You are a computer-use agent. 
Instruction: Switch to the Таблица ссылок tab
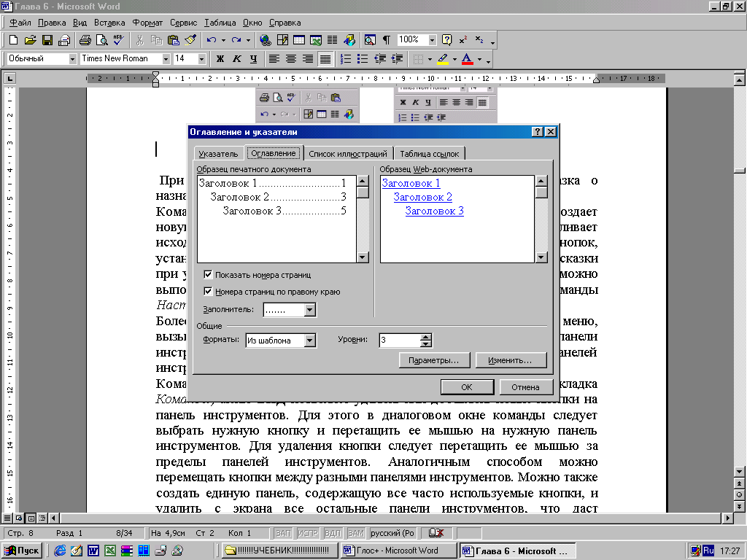429,154
